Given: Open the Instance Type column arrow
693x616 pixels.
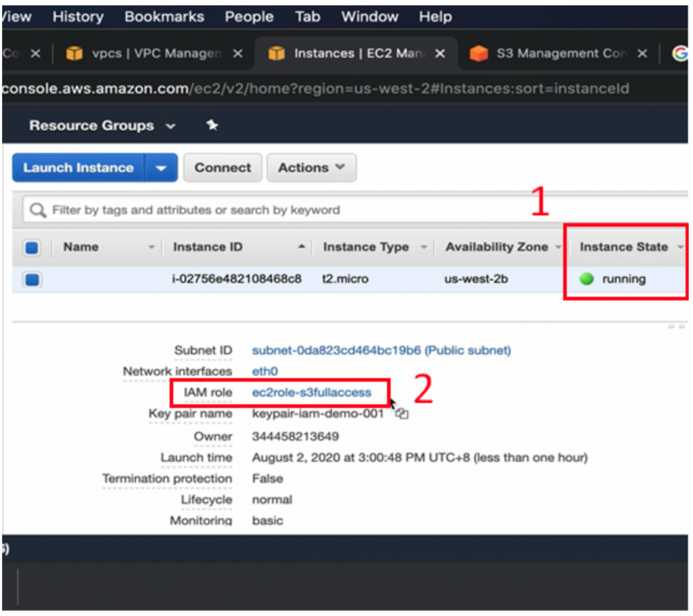Looking at the screenshot, I should [424, 247].
